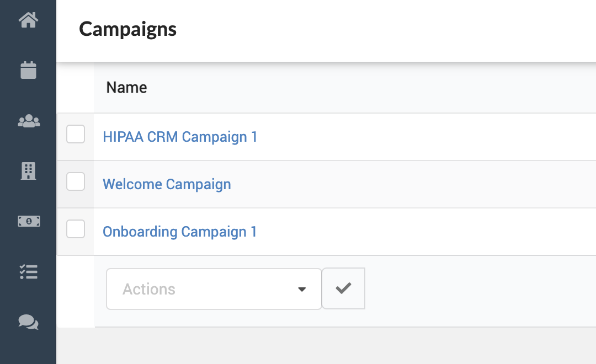Check the HIPAA CRM Campaign 1 checkbox

point(76,134)
